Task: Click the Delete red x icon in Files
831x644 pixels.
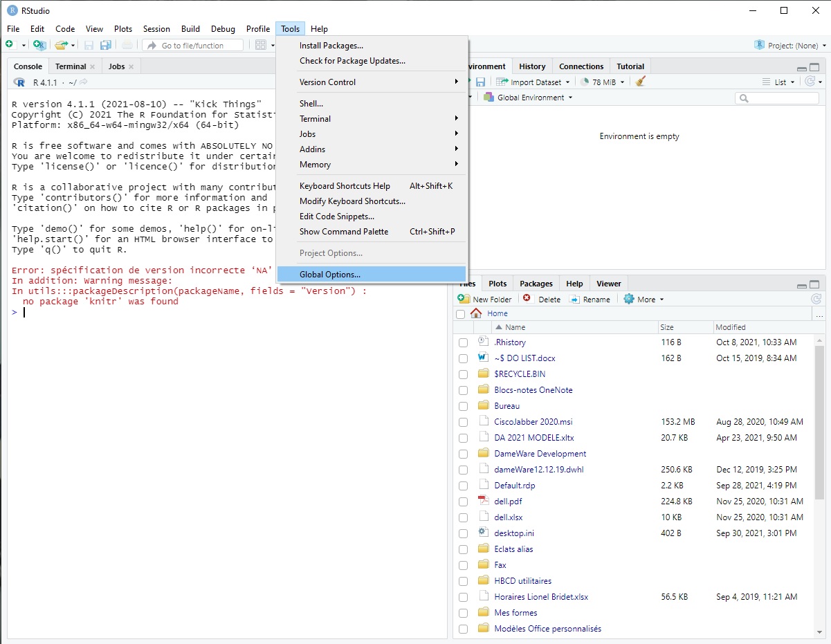Action: pyautogui.click(x=527, y=299)
